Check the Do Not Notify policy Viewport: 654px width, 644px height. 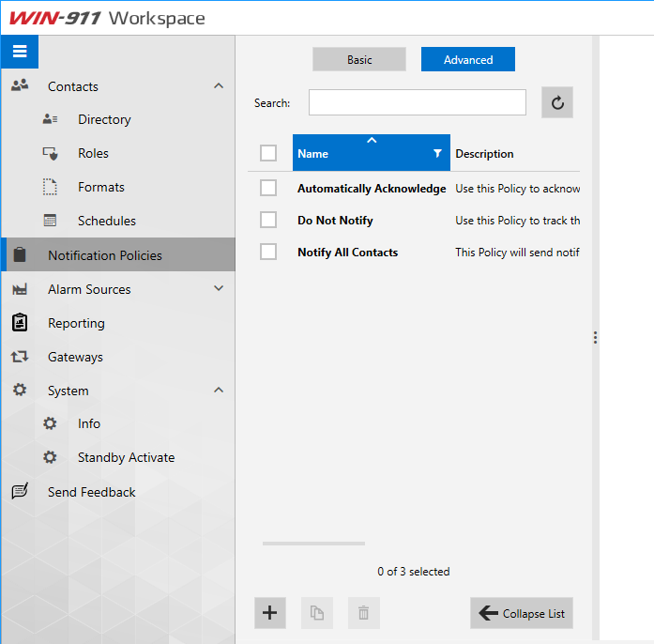(267, 220)
